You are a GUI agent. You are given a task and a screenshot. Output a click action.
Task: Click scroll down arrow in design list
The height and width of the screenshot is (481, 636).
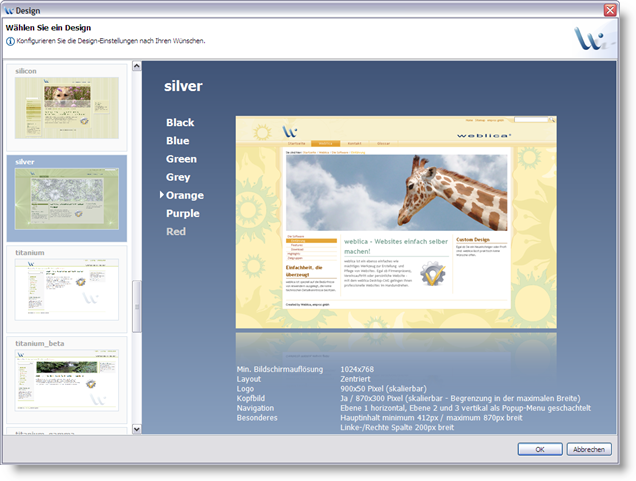coord(137,429)
